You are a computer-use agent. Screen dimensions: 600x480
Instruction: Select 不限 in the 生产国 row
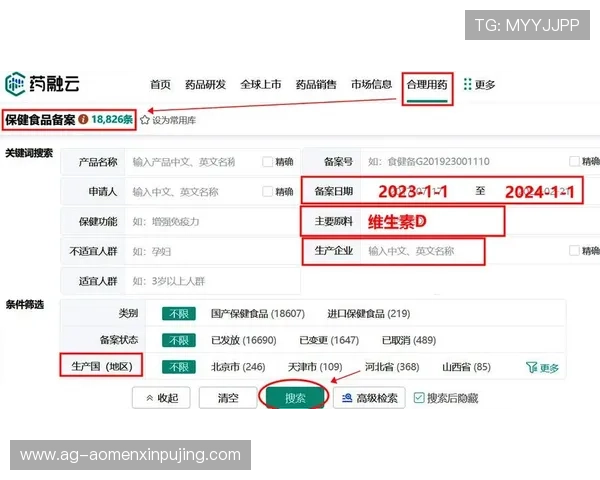point(179,367)
